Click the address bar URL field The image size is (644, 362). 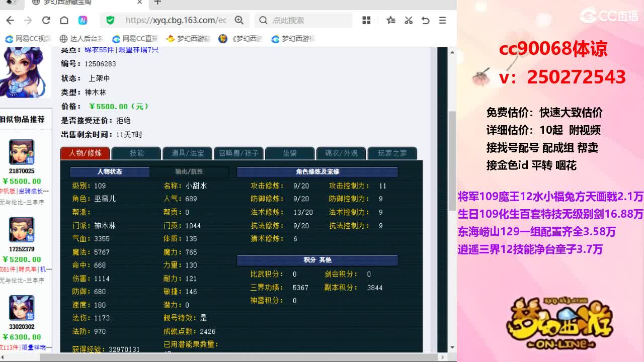tap(176, 20)
